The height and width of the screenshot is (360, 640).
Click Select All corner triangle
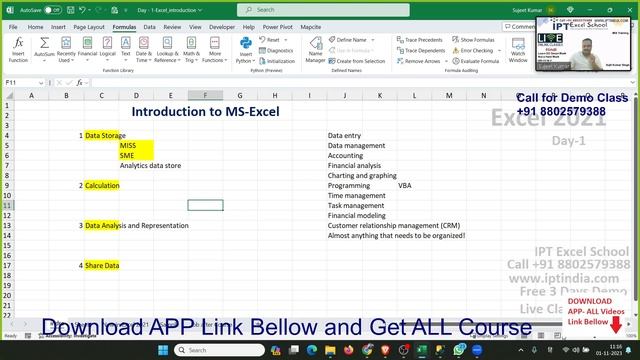pyautogui.click(x=9, y=96)
